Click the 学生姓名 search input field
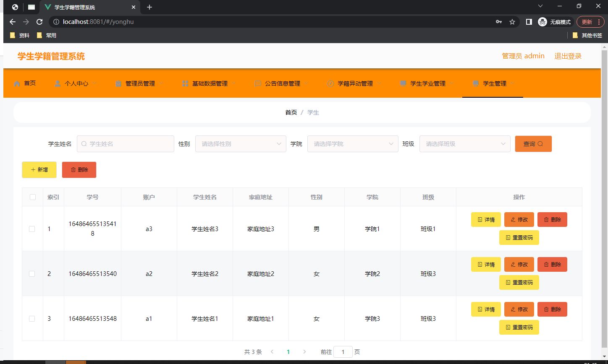The height and width of the screenshot is (364, 608). [126, 144]
